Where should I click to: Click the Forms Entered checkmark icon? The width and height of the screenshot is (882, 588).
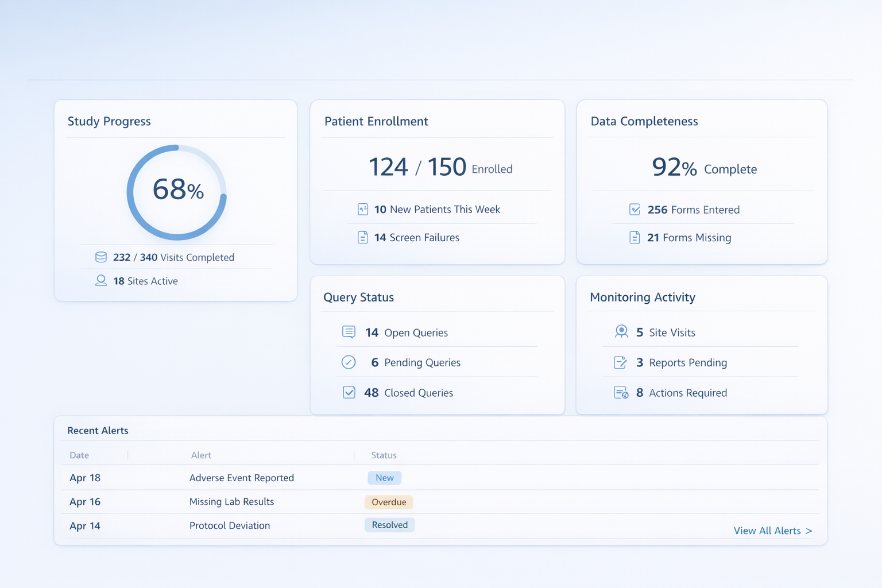click(x=635, y=210)
